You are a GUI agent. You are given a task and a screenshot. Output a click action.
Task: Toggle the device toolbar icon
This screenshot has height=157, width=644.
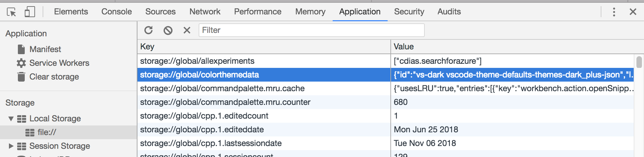pyautogui.click(x=30, y=12)
